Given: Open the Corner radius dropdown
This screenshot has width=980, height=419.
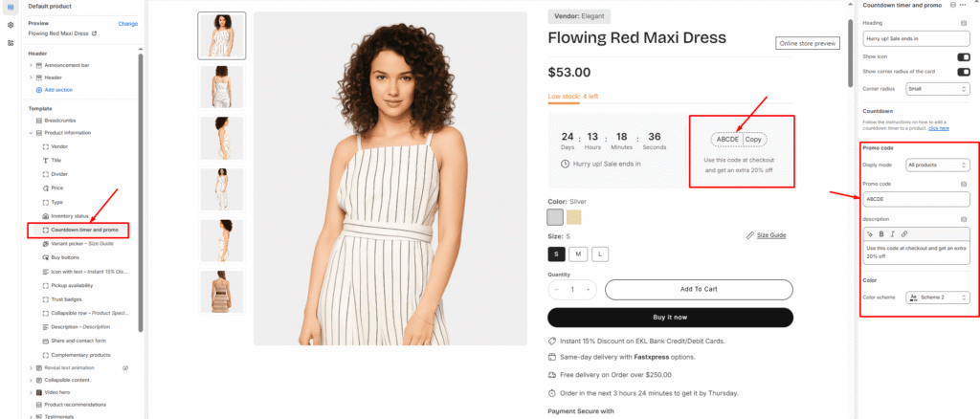Looking at the screenshot, I should (938, 88).
